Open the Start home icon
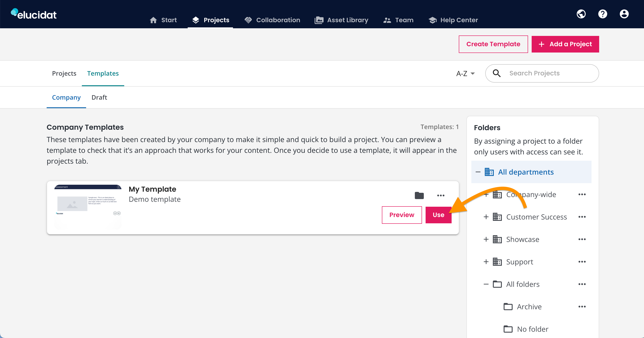Screen dimensions: 644x338 point(153,20)
